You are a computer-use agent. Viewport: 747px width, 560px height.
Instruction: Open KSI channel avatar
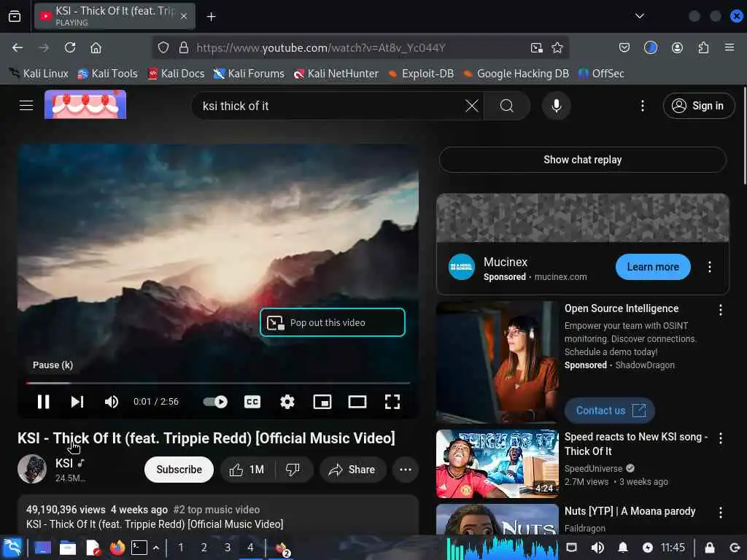point(32,469)
